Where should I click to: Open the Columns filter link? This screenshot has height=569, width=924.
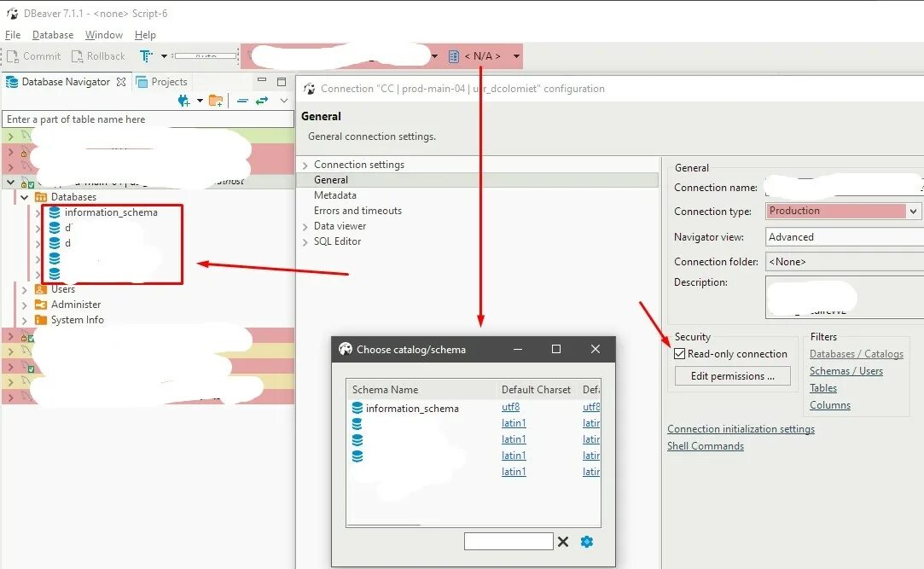click(x=829, y=404)
